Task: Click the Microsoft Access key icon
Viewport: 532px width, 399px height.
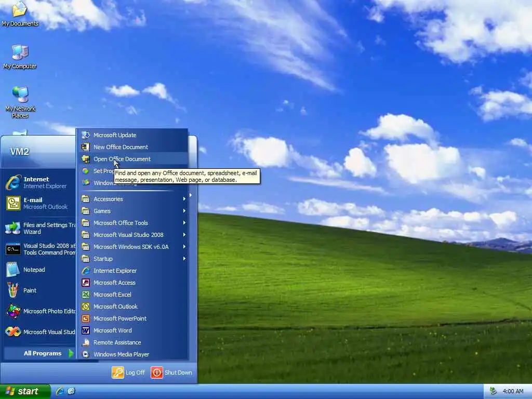Action: 86,283
